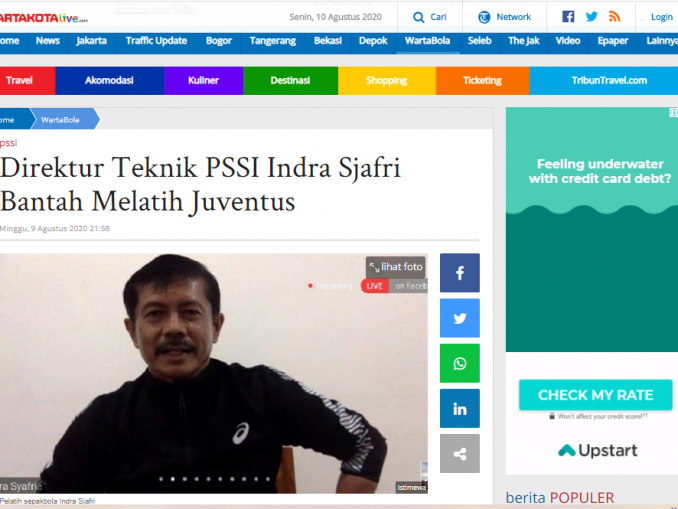678x509 pixels.
Task: Open the News menu
Action: coord(48,41)
